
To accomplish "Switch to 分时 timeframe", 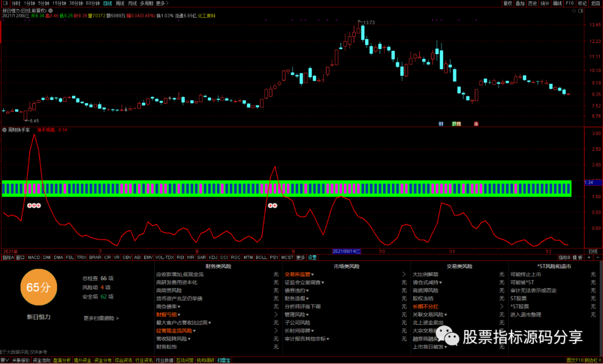I will (x=16, y=3).
